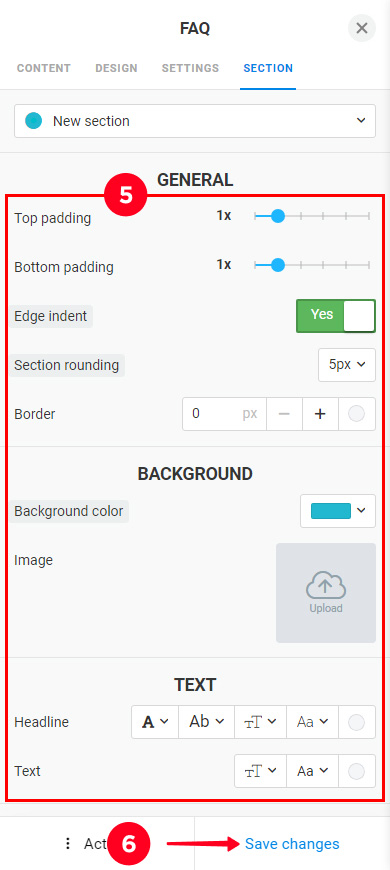This screenshot has width=390, height=870.
Task: Switch to the CONTENT tab
Action: pyautogui.click(x=44, y=68)
